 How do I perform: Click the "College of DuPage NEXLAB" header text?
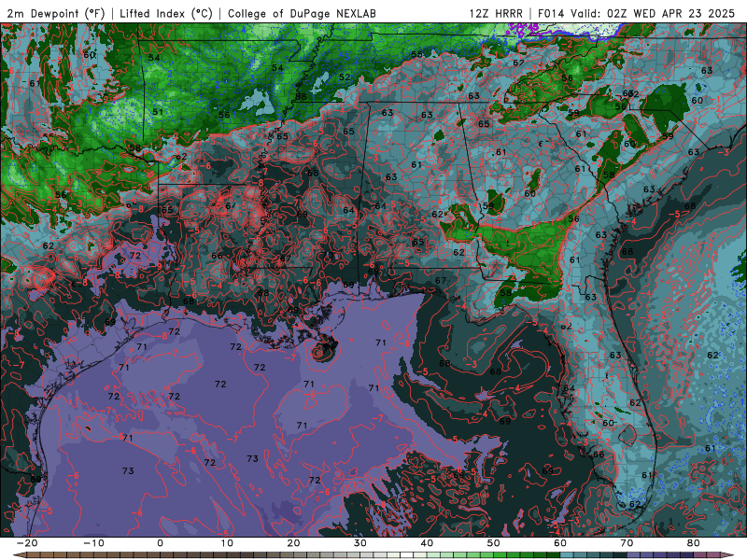[302, 13]
